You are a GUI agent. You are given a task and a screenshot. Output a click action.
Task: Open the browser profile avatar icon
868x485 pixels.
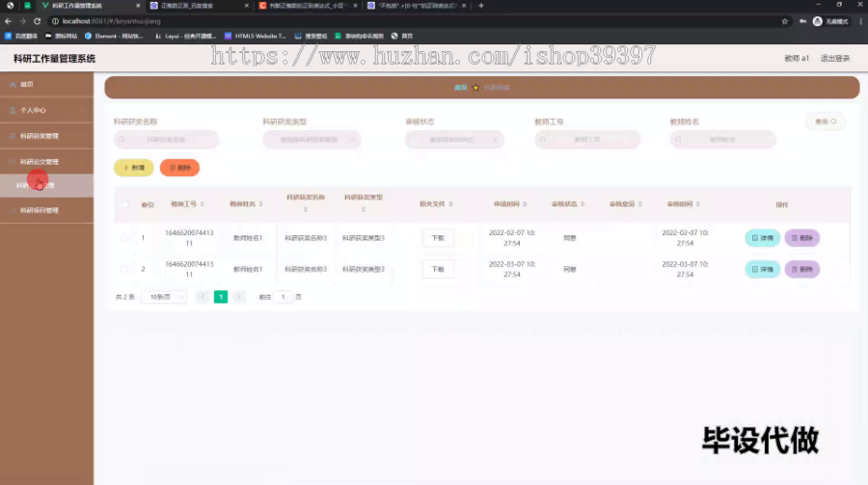817,21
